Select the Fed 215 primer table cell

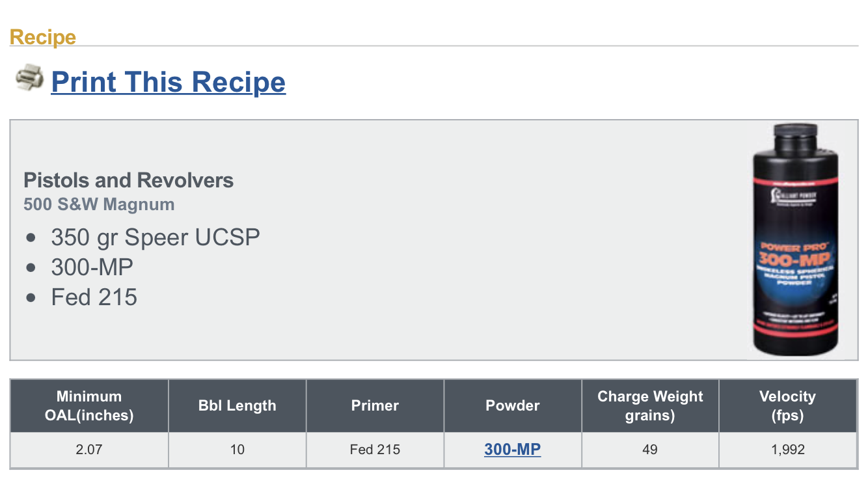click(375, 449)
